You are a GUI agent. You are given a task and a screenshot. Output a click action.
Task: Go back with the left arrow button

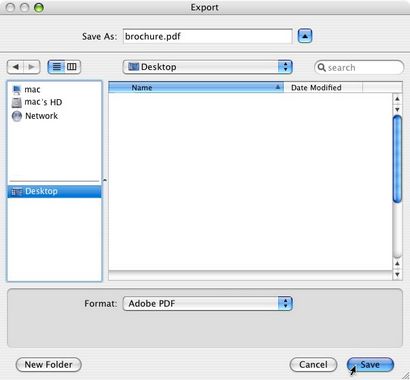pyautogui.click(x=15, y=67)
